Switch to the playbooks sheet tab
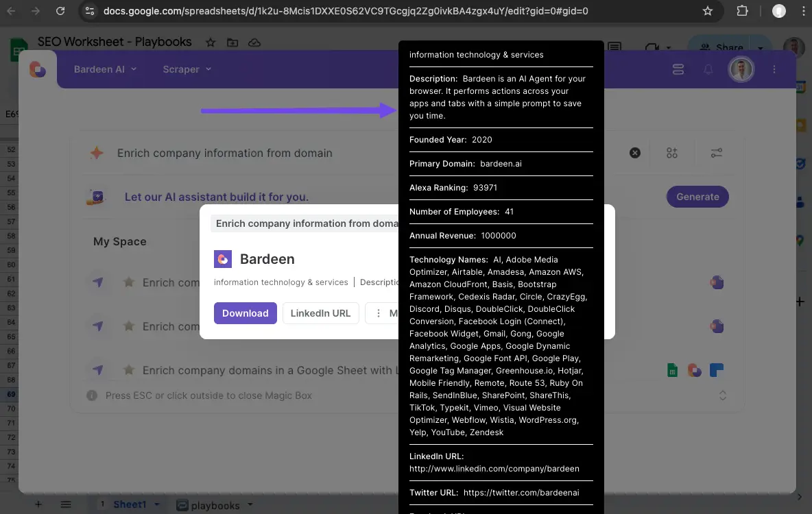Screen dimensions: 812x514 click(215, 504)
